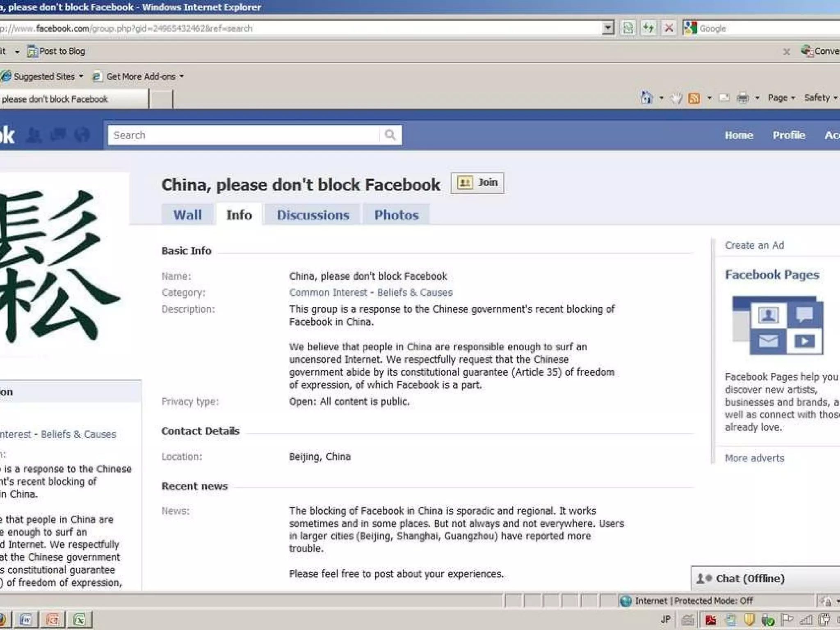Click the red Stop loading icon
The height and width of the screenshot is (630, 840).
coord(669,28)
